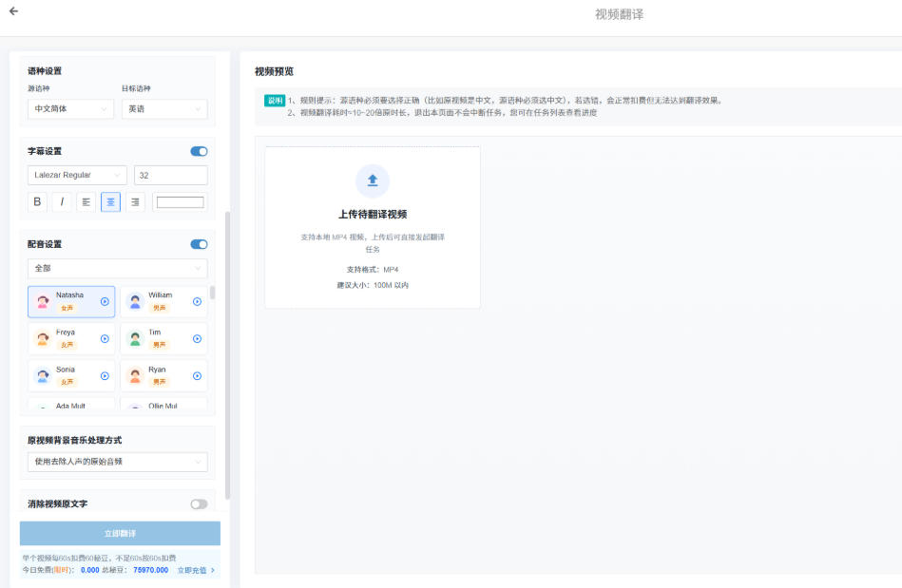Toggle the 配音设置 dubbing switch
The height and width of the screenshot is (588, 902).
point(199,244)
